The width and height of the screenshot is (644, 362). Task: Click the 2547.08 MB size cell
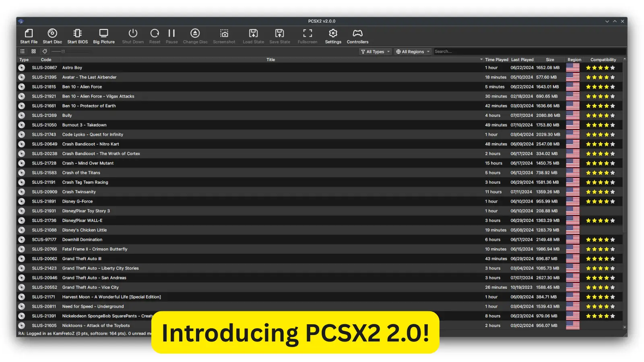(548, 144)
